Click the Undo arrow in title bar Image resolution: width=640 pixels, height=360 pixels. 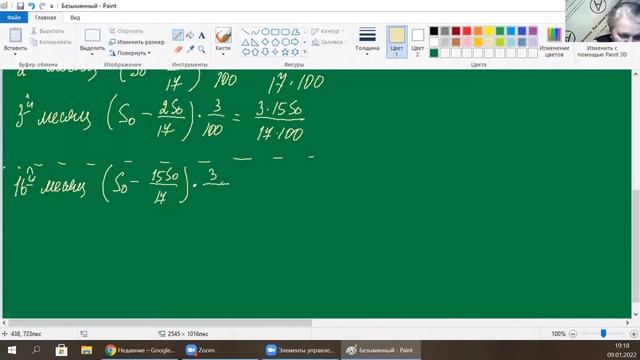31,6
